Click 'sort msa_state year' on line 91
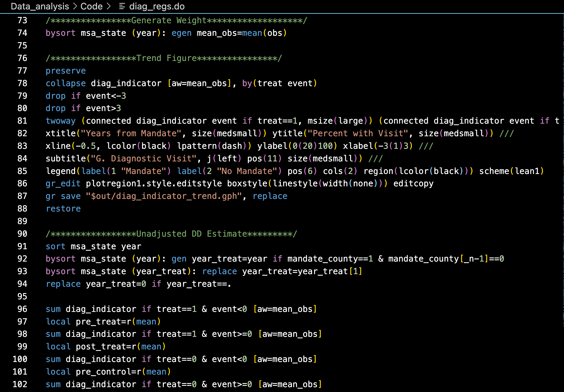The height and width of the screenshot is (392, 564). (x=93, y=246)
